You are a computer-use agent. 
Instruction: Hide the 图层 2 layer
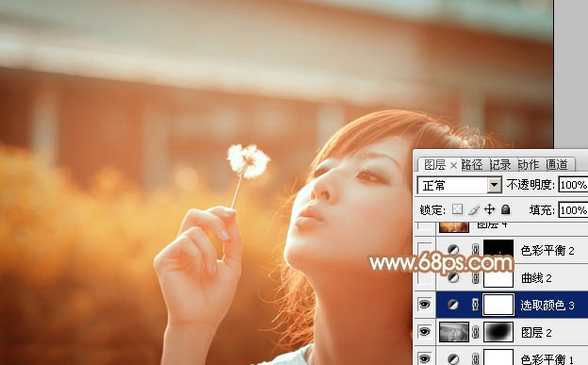click(x=424, y=332)
